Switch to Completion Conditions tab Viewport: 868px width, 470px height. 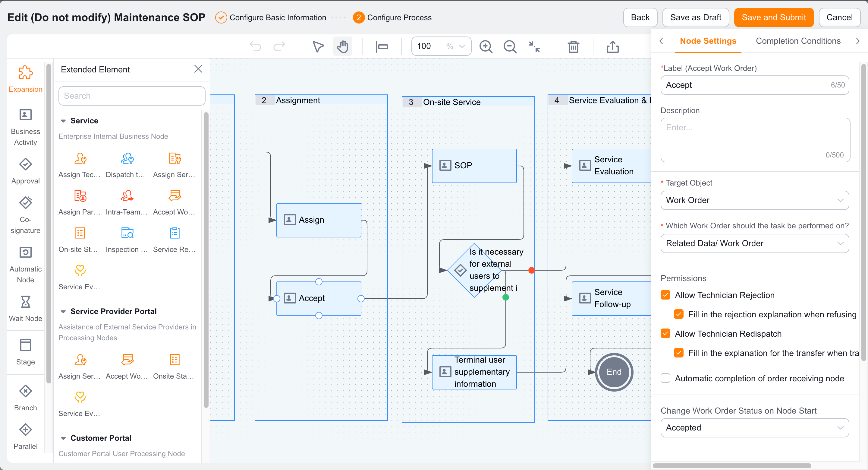pyautogui.click(x=798, y=41)
